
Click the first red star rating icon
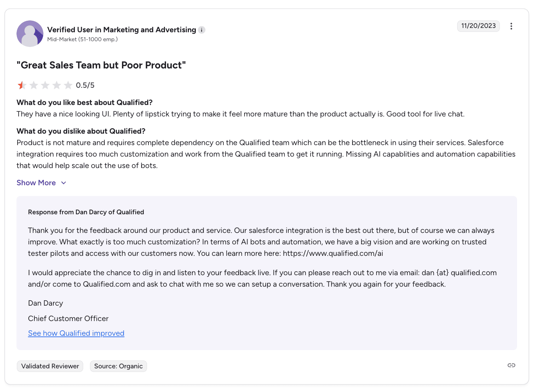click(22, 85)
